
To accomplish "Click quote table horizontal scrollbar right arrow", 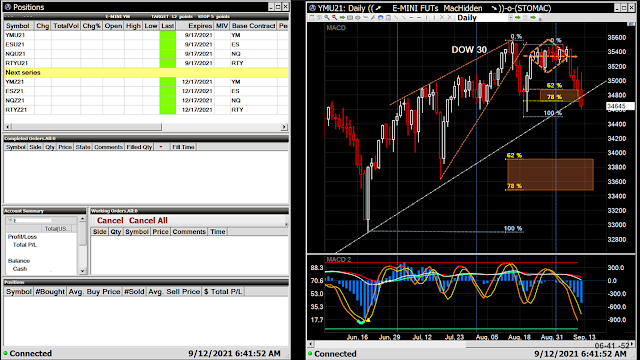I will click(284, 127).
